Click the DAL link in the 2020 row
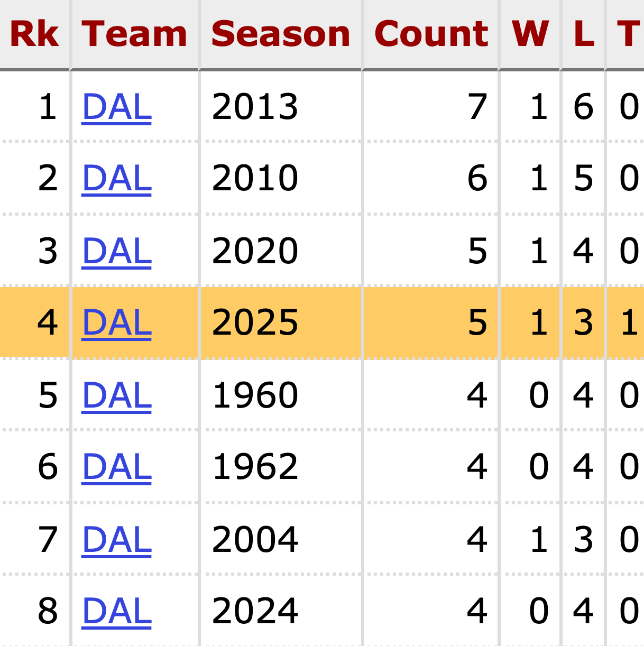 [x=117, y=251]
